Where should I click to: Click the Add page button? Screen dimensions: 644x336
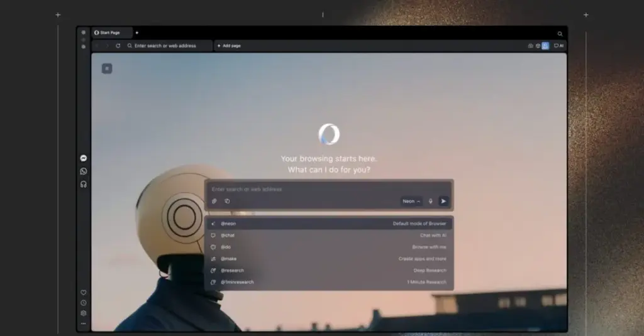click(x=229, y=46)
